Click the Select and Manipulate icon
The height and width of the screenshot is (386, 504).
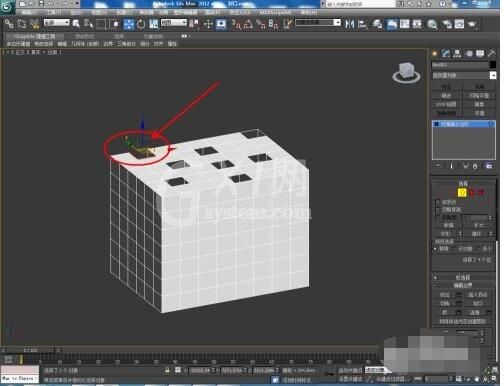click(x=208, y=24)
